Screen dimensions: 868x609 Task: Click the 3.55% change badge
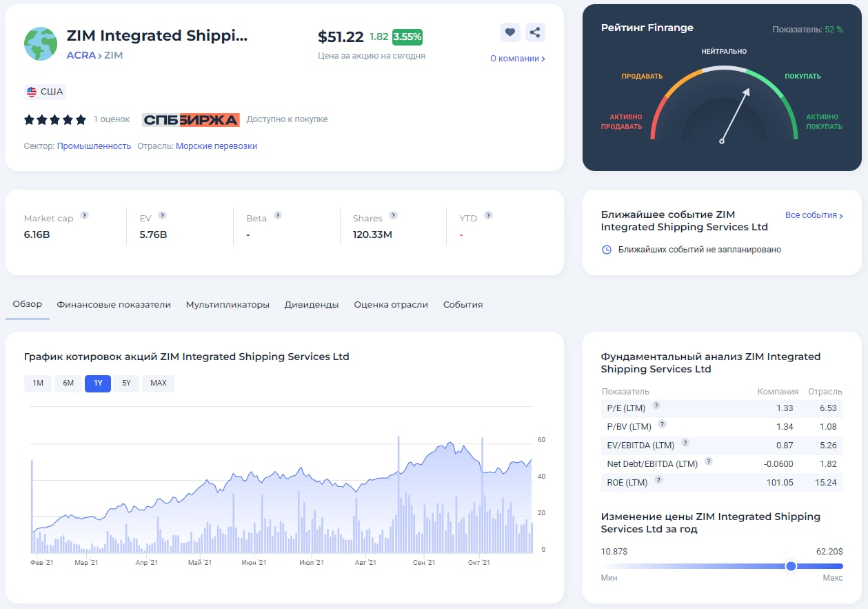tap(407, 37)
